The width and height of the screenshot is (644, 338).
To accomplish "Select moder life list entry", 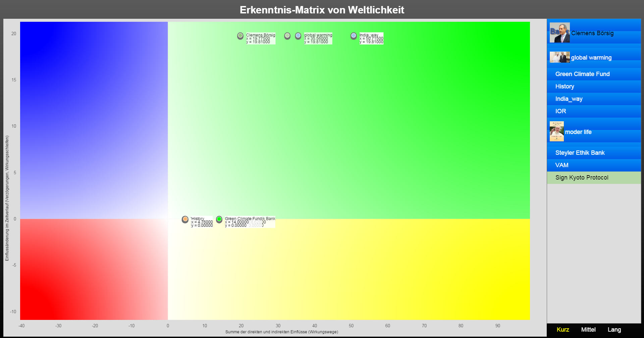I will pos(594,132).
